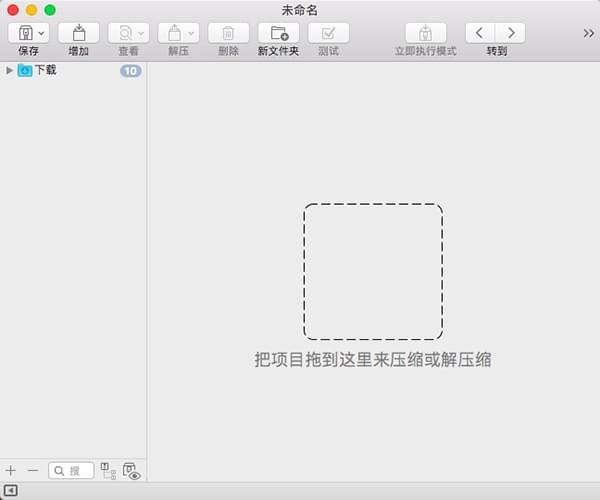Image resolution: width=600 pixels, height=500 pixels.
Task: Go back with the left arrow in 转到
Action: 480,33
